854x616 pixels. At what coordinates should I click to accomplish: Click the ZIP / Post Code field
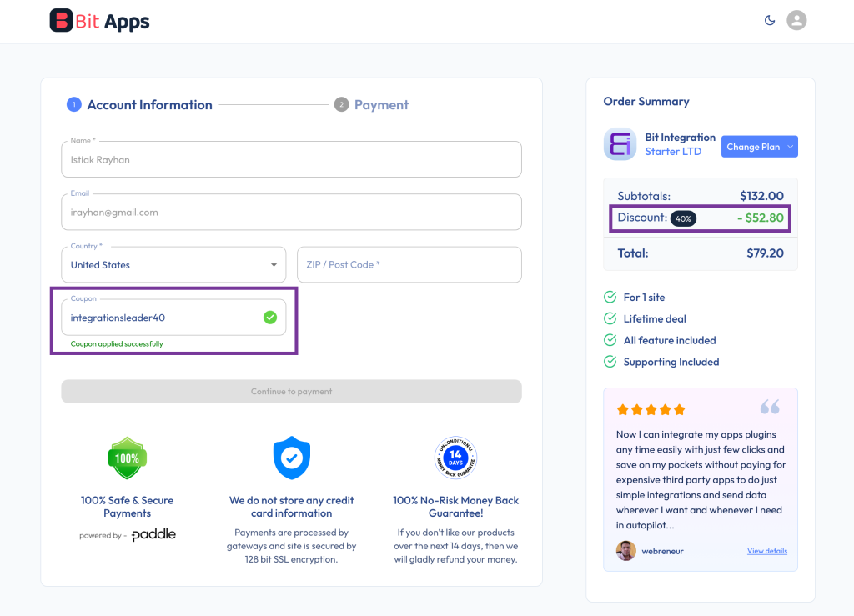point(409,265)
